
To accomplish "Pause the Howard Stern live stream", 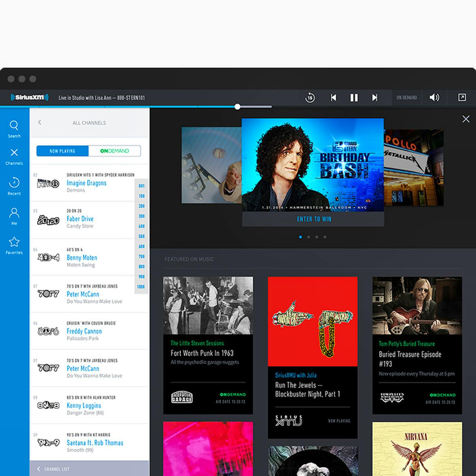I will (354, 98).
